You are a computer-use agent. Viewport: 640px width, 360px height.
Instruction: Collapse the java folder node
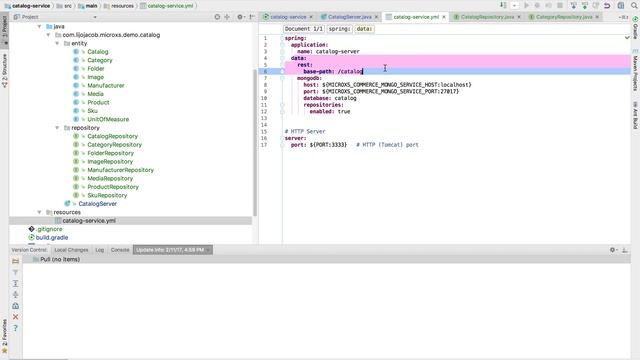pos(40,26)
